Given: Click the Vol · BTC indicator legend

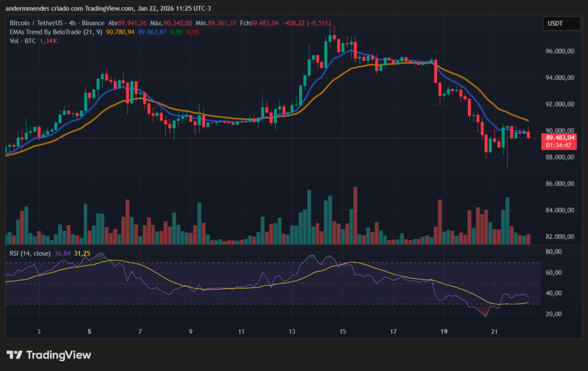Looking at the screenshot, I should pyautogui.click(x=24, y=41).
